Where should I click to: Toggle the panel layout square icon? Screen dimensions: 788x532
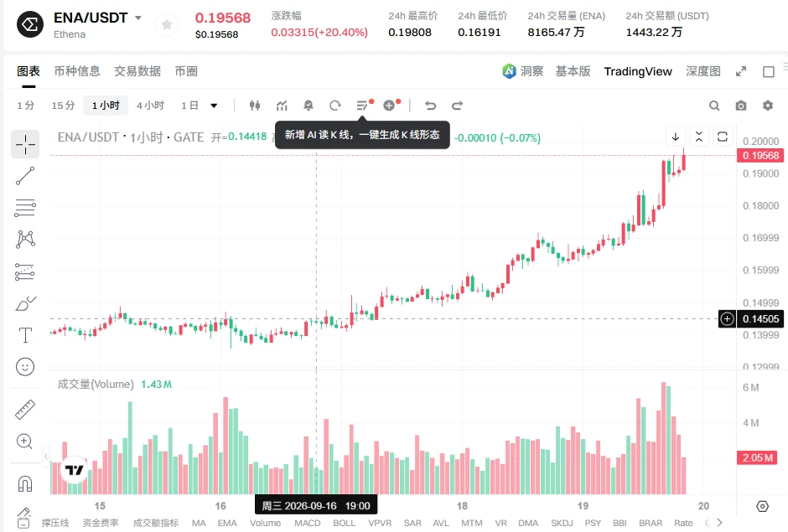[x=769, y=72]
